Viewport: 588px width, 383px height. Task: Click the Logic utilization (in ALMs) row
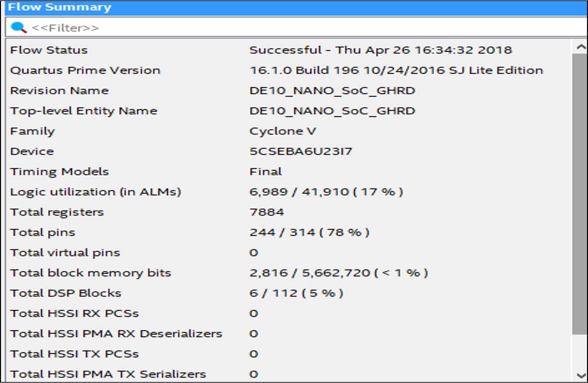click(95, 192)
